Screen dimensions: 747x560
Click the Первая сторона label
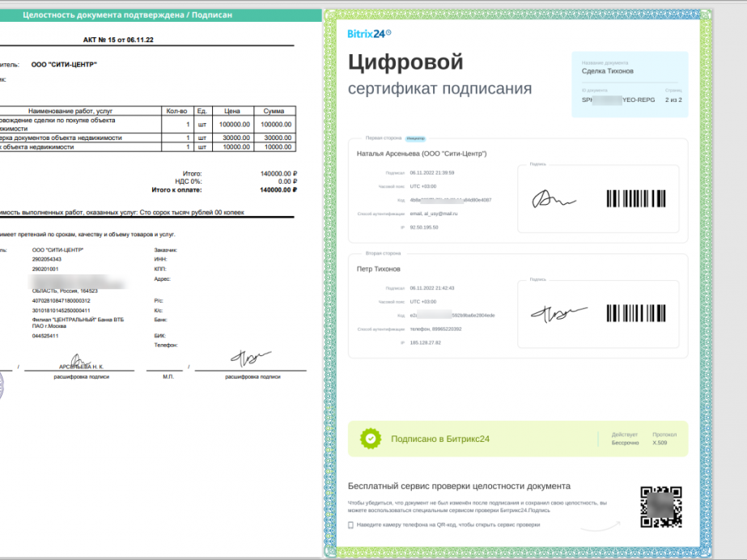point(384,138)
